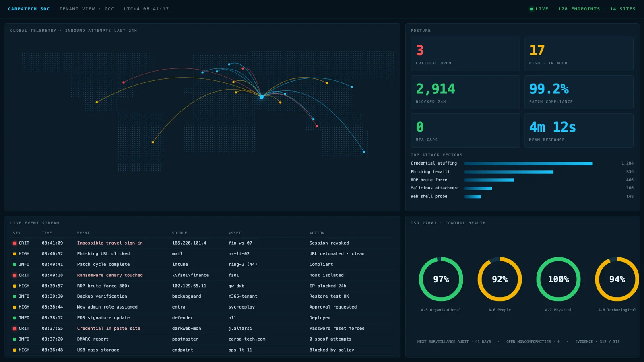Click the \\fs01\finance source
The width and height of the screenshot is (644, 362).
point(190,275)
